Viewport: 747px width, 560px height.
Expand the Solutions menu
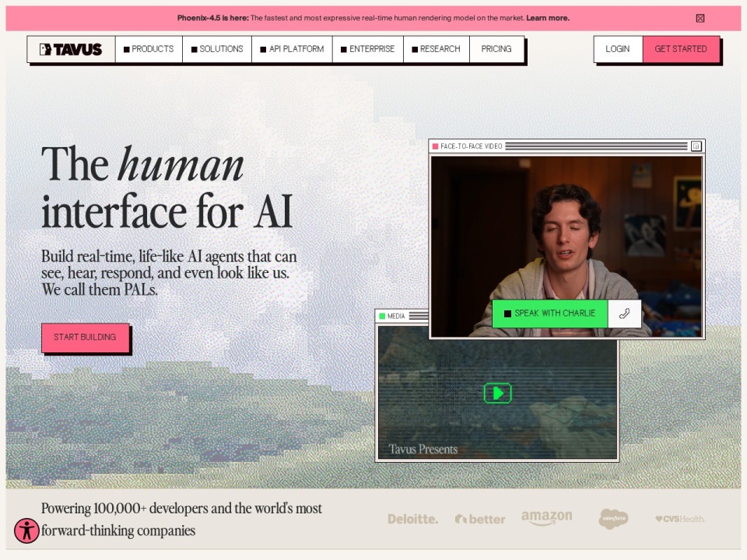(217, 49)
